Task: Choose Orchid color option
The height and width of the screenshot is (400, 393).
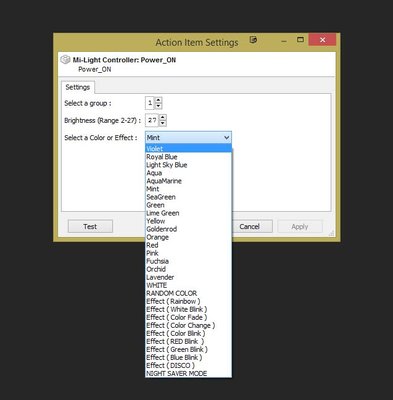Action: (x=188, y=269)
